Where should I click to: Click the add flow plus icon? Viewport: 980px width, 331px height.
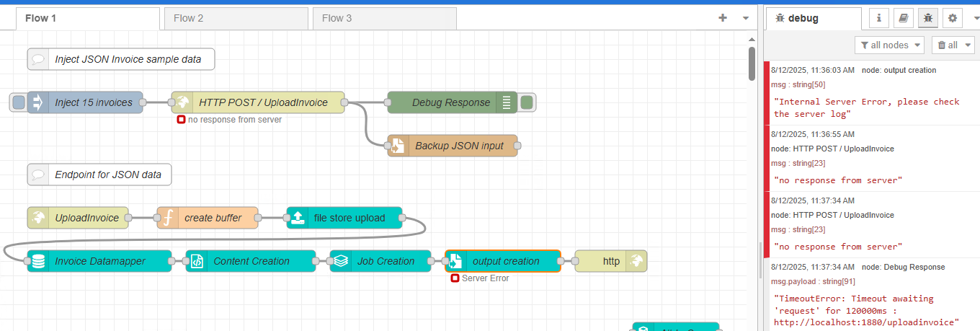(723, 18)
